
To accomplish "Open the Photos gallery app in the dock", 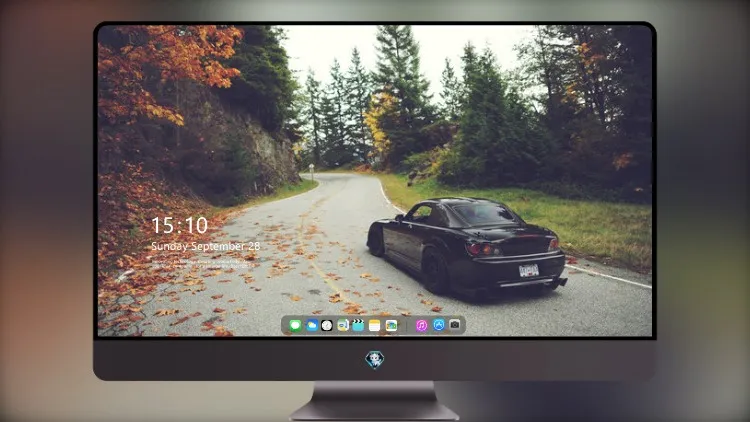I will [x=391, y=325].
